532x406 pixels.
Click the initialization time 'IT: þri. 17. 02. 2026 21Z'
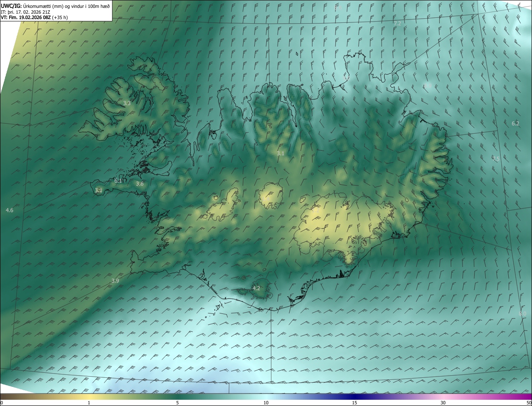click(x=26, y=12)
